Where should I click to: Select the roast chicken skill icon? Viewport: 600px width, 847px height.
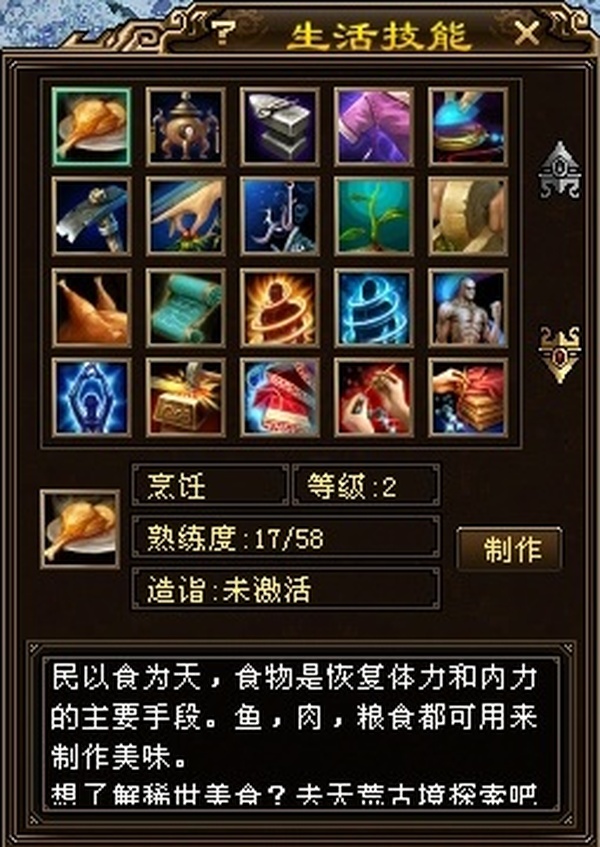click(x=91, y=308)
